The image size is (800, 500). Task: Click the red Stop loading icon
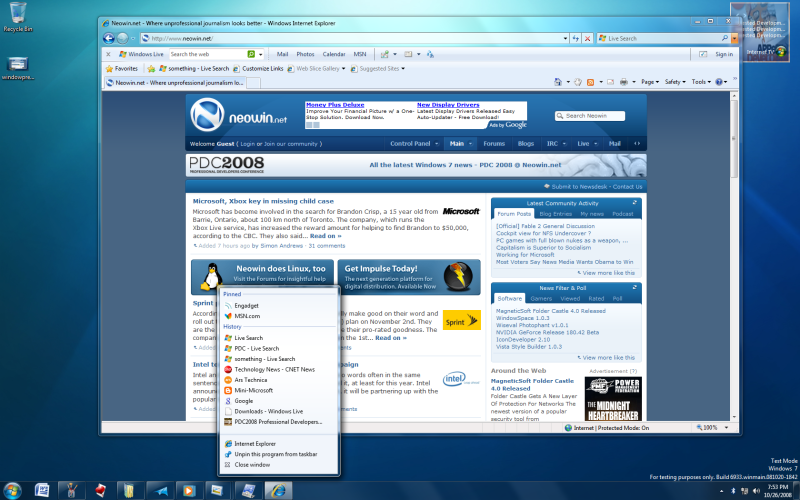pyautogui.click(x=587, y=38)
